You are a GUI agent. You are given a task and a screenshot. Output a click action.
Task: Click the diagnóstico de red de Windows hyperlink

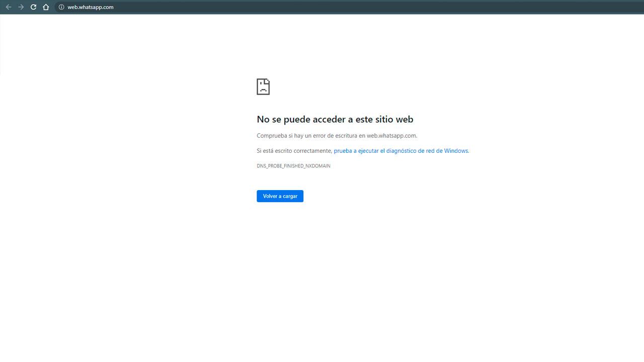pos(401,150)
